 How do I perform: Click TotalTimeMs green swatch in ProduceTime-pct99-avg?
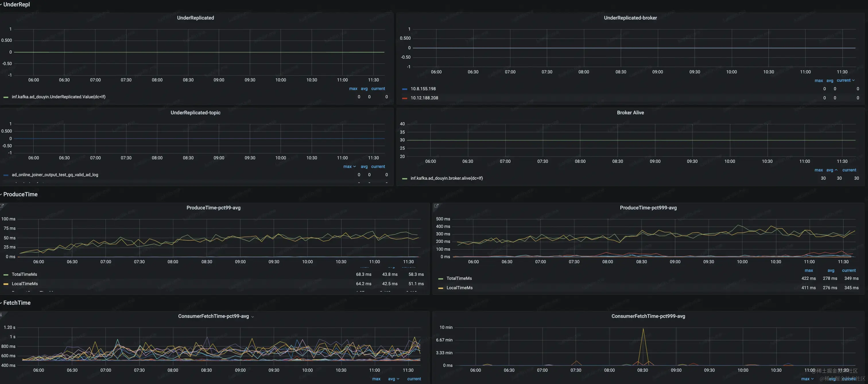(x=6, y=275)
